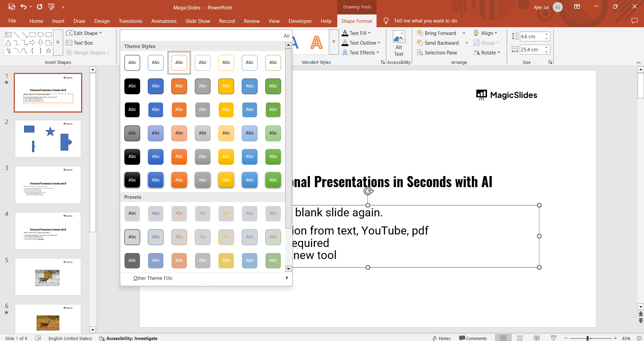Image resolution: width=644 pixels, height=341 pixels.
Task: Open Alt Text pane
Action: point(399,44)
